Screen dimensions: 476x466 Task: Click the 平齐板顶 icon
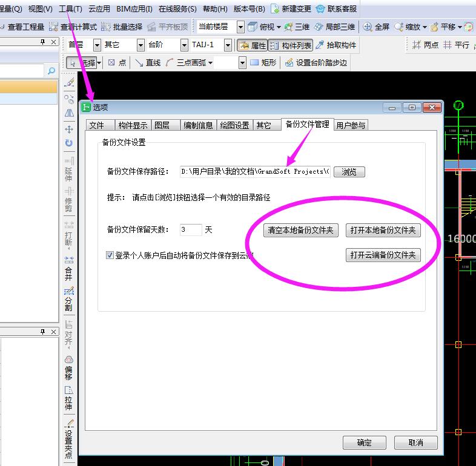tap(151, 27)
